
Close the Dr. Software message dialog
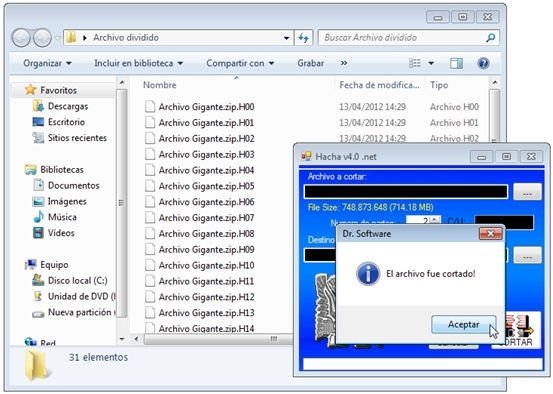[x=491, y=233]
